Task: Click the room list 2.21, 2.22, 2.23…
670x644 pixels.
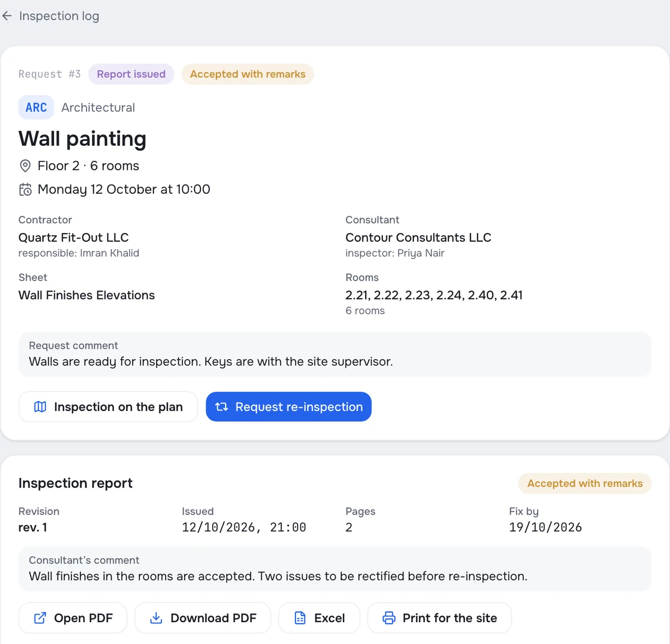Action: coord(434,295)
